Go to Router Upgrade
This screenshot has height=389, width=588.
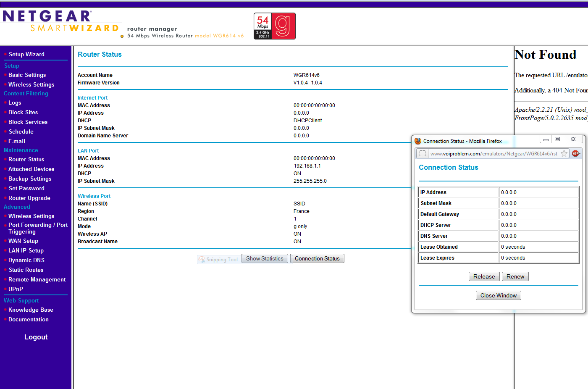(x=29, y=198)
